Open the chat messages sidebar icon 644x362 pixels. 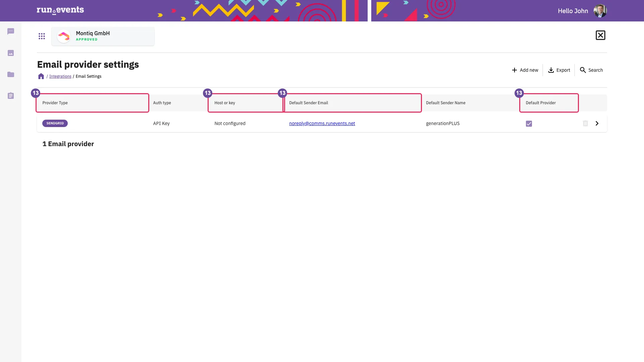click(x=11, y=32)
